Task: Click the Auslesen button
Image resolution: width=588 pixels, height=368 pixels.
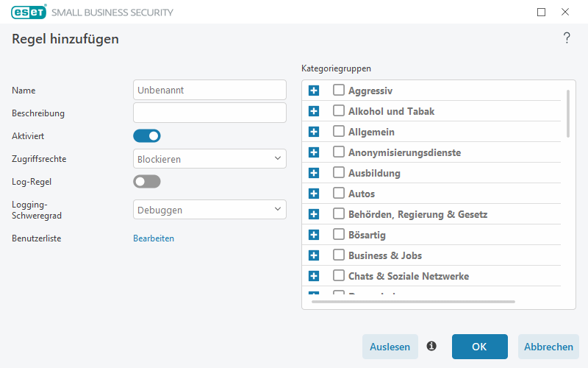Action: (x=390, y=347)
